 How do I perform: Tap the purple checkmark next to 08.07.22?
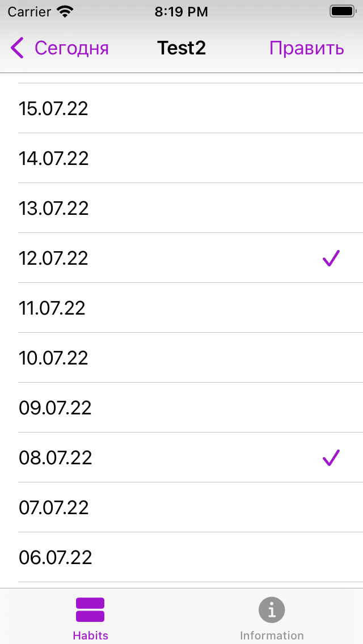[x=331, y=457]
